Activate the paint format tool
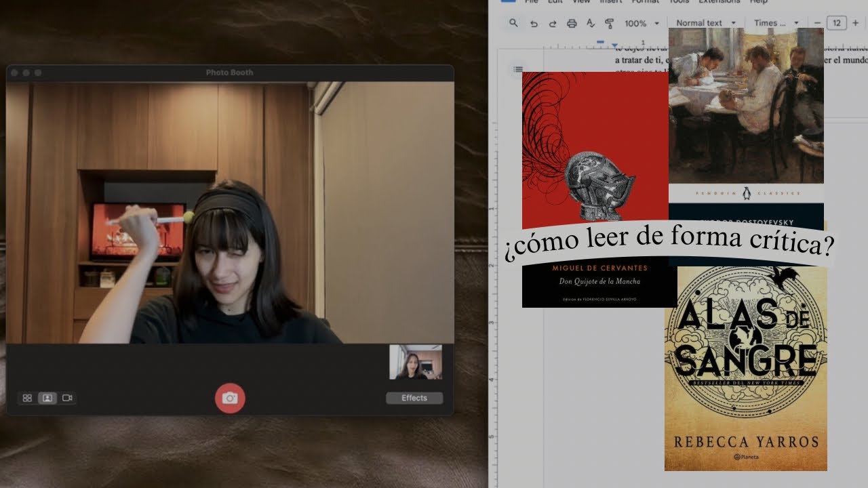This screenshot has width=868, height=488. pyautogui.click(x=609, y=23)
